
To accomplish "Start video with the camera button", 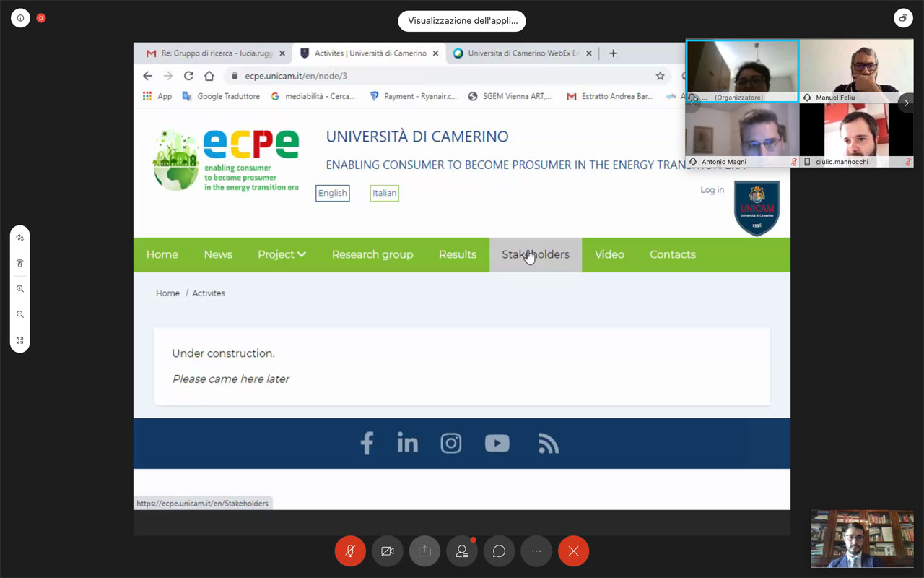I will coord(388,551).
